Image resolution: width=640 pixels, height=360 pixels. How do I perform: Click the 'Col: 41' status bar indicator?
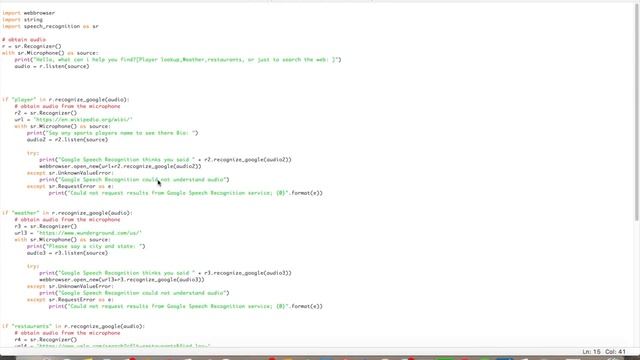(x=616, y=351)
